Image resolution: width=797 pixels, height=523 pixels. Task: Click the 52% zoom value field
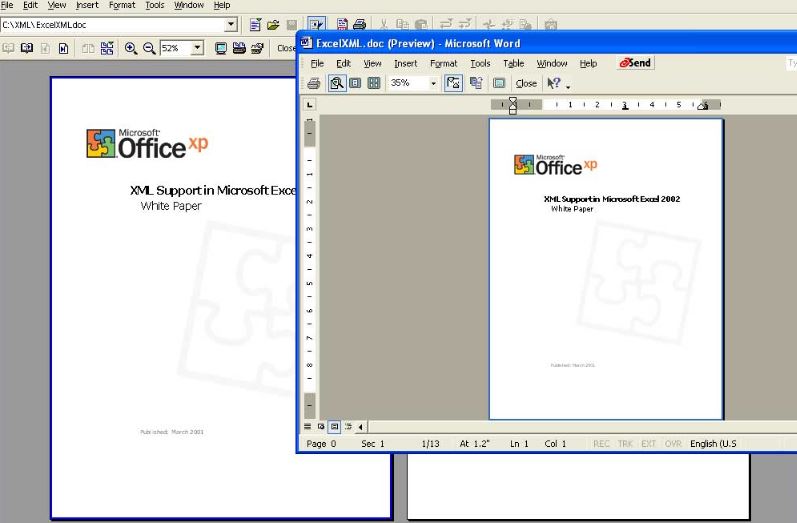tap(175, 48)
